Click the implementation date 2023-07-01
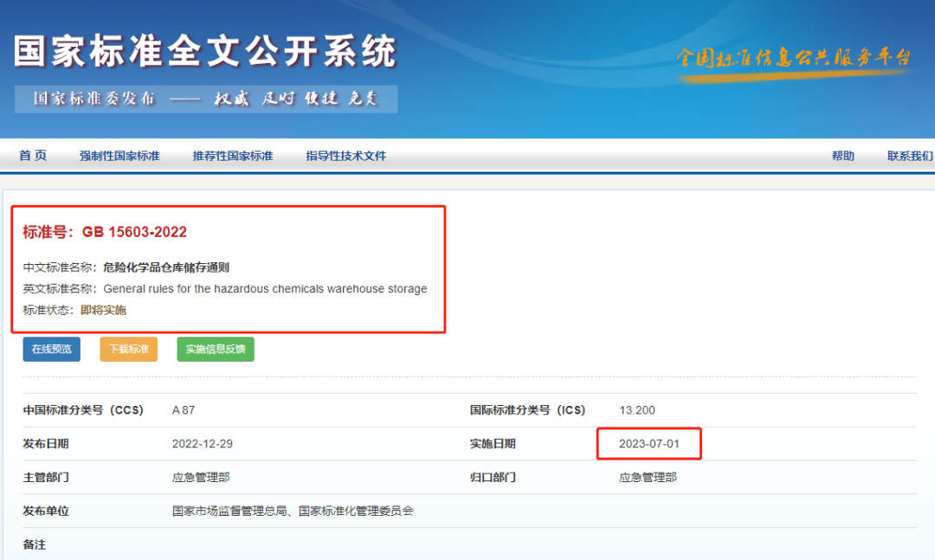 [x=648, y=444]
